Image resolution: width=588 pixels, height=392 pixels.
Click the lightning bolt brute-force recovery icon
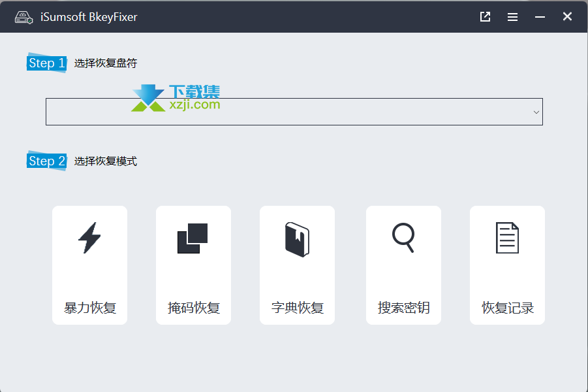click(89, 238)
